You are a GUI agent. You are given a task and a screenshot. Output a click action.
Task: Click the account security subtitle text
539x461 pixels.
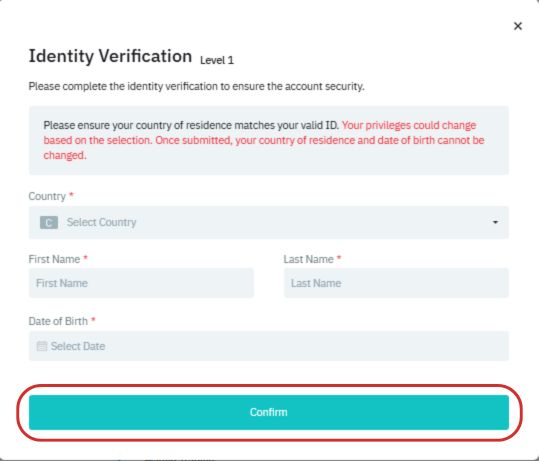click(196, 86)
